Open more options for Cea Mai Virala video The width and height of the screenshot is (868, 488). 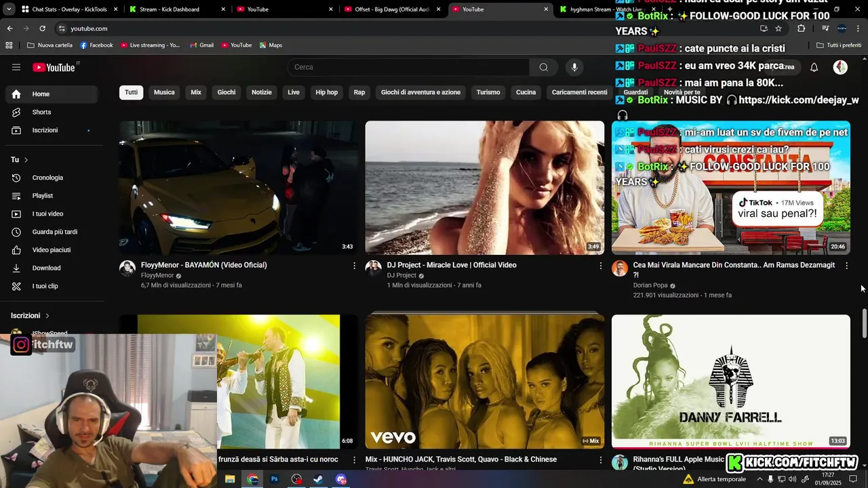pyautogui.click(x=846, y=266)
